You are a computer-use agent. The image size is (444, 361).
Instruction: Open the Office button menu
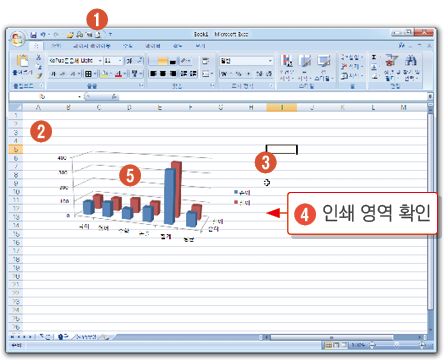point(17,38)
